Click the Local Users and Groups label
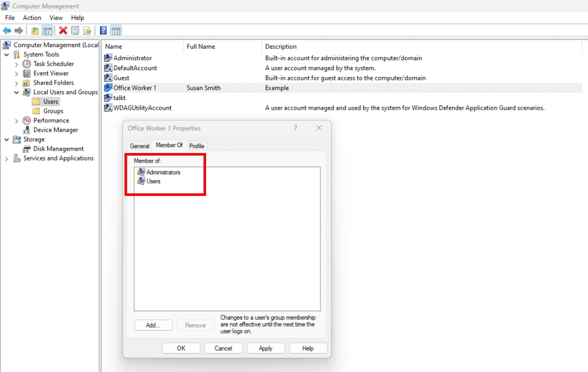588x372 pixels. pyautogui.click(x=65, y=92)
